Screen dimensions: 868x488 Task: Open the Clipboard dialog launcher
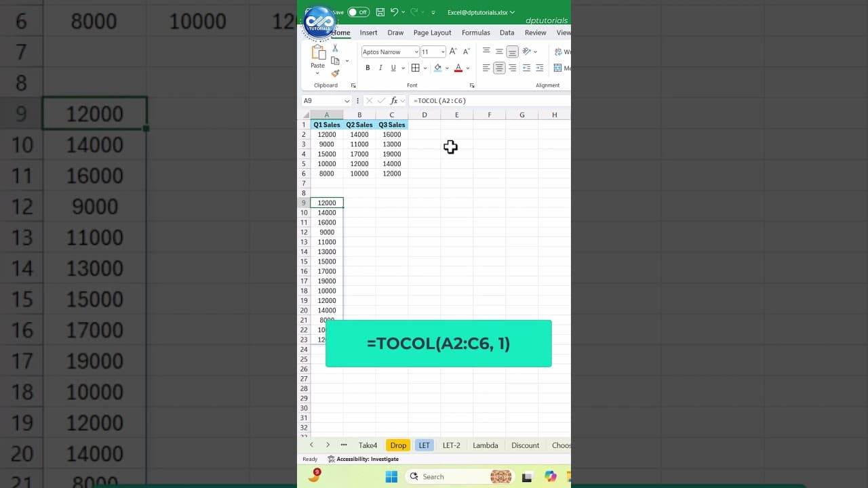point(353,85)
